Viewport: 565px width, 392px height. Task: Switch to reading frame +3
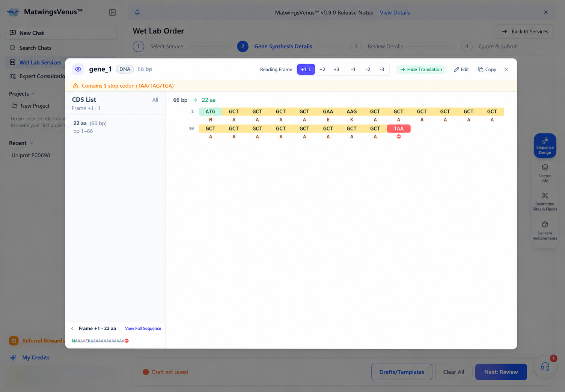pos(336,69)
